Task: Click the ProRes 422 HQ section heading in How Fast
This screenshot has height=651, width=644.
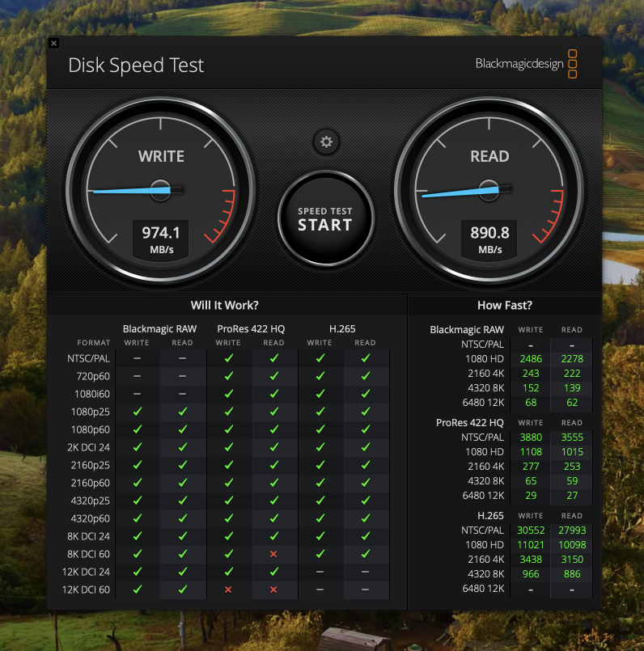Action: (x=469, y=423)
